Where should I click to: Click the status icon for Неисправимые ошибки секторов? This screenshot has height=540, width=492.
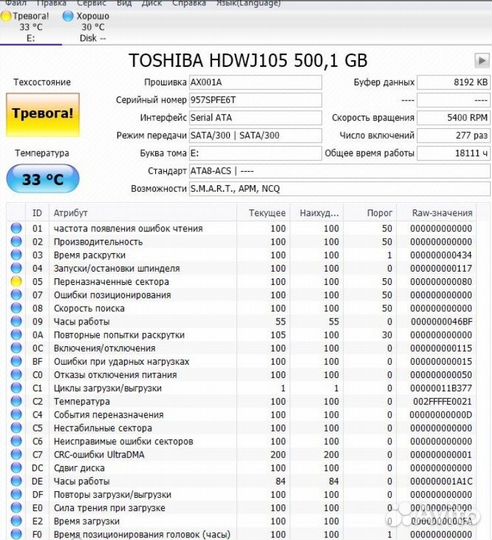16,441
